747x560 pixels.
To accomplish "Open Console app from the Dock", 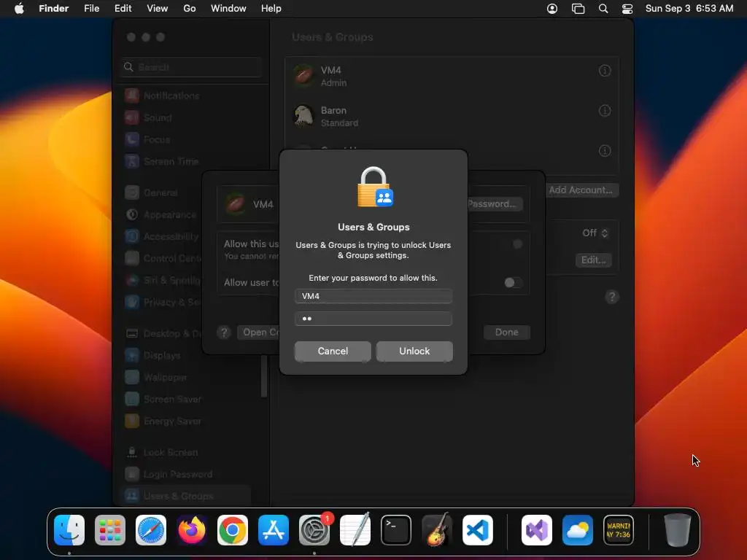I will (x=619, y=530).
